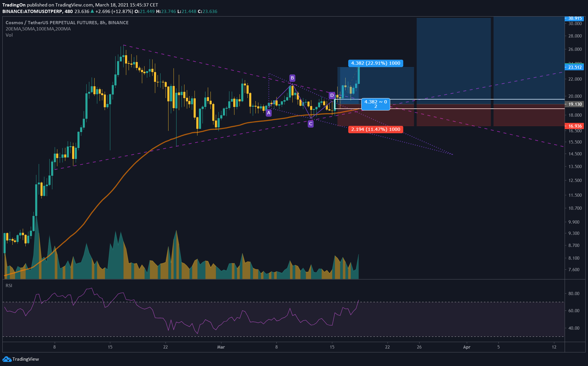Click the Vol indicator label
Viewport: 588px width, 366px height.
coord(9,35)
